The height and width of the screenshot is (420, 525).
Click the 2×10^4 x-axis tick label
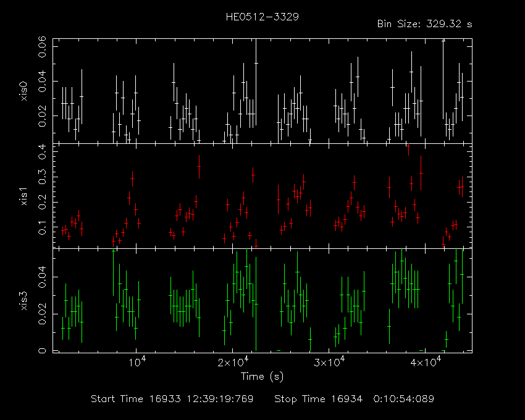[233, 362]
